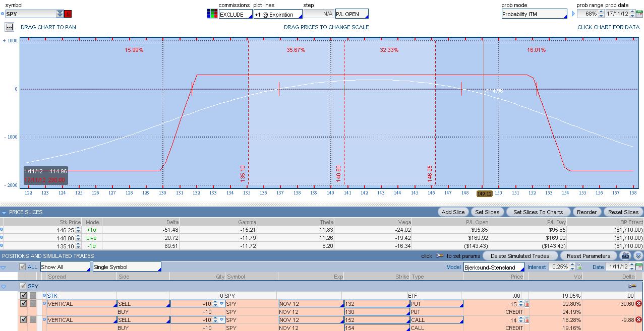Open the Probability ITM prob mode dropdown
The image size is (644, 331).
click(x=534, y=14)
